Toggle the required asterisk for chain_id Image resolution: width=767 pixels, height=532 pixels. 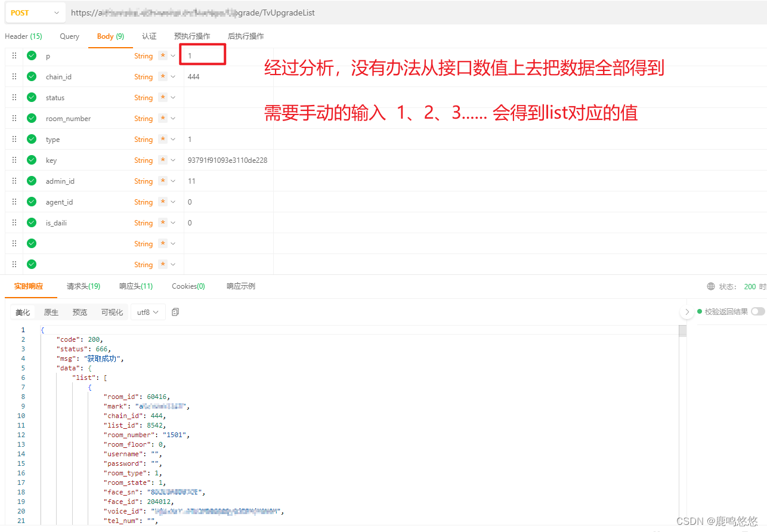tap(163, 76)
